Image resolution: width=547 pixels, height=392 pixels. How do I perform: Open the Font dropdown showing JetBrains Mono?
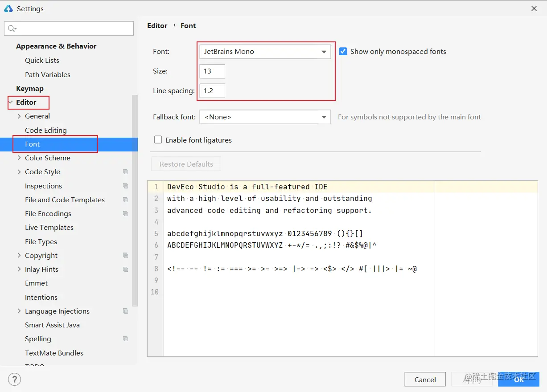(265, 52)
